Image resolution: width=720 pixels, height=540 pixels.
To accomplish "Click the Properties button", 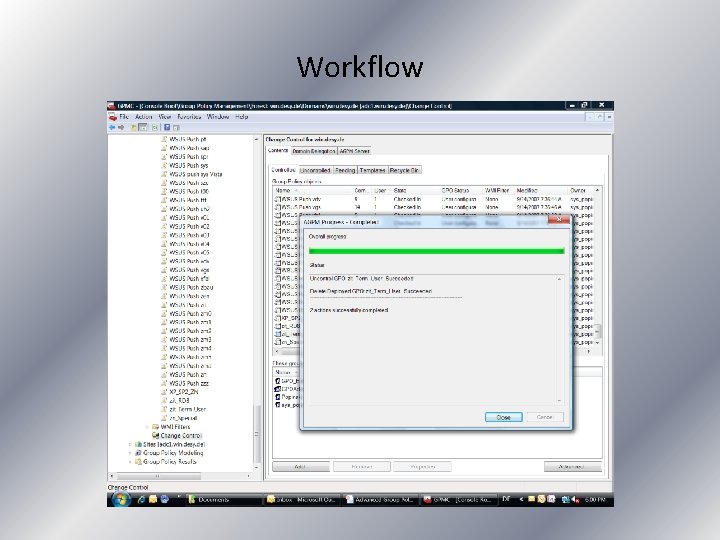I will 422,467.
